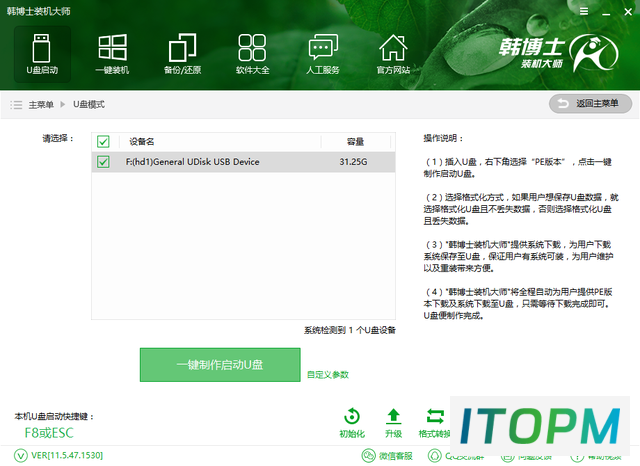Toggle the select-all checkbox in table header
640x466 pixels.
pos(103,142)
